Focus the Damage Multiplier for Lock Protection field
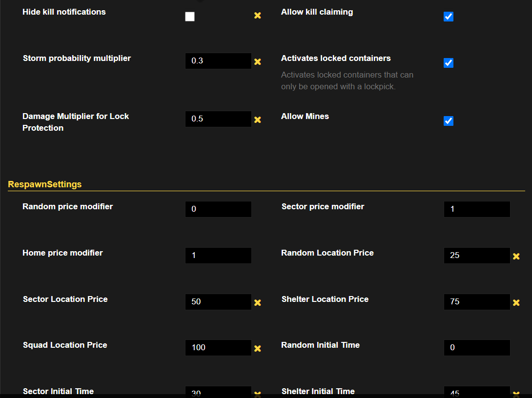This screenshot has width=532, height=398. click(218, 119)
